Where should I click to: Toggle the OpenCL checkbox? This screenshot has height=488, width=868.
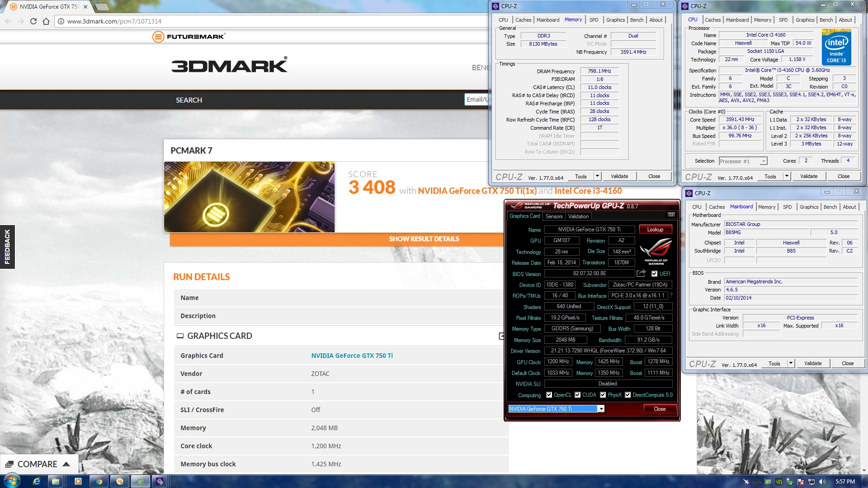click(x=549, y=394)
